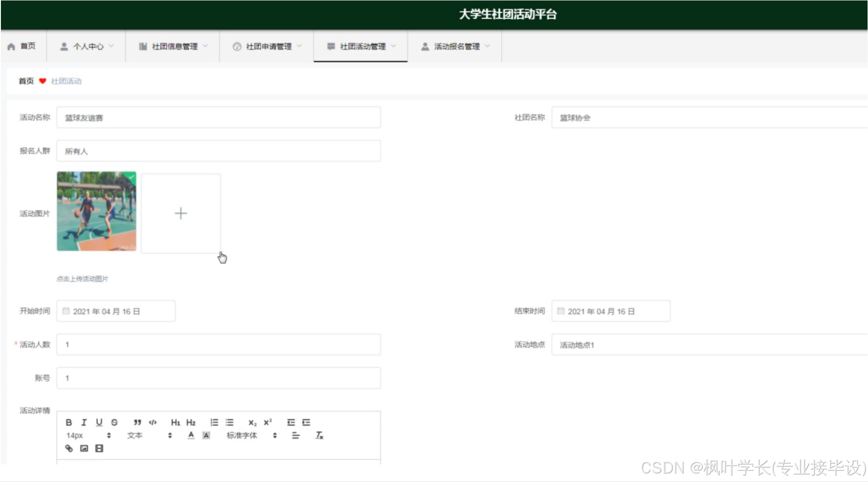Increase indent in the editor
This screenshot has width=868, height=482.
point(306,422)
